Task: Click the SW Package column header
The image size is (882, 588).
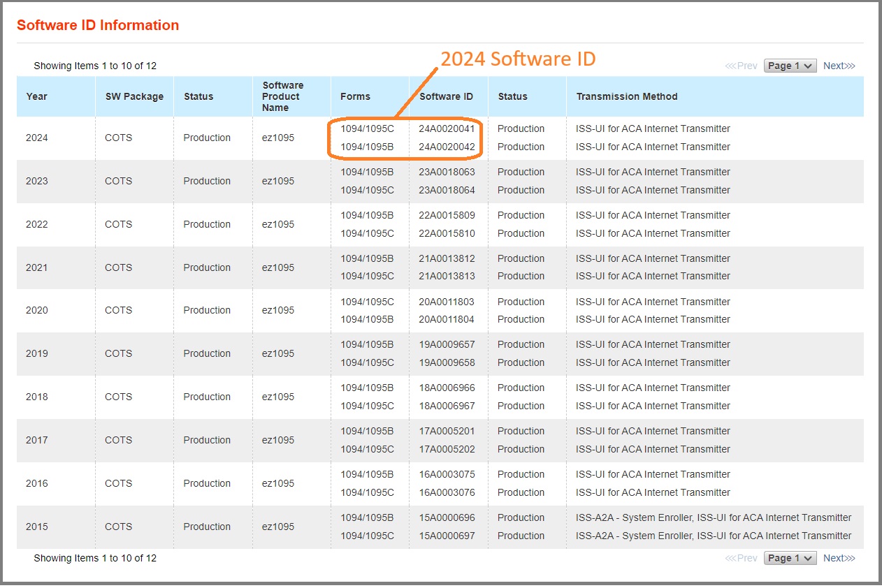Action: tap(134, 96)
